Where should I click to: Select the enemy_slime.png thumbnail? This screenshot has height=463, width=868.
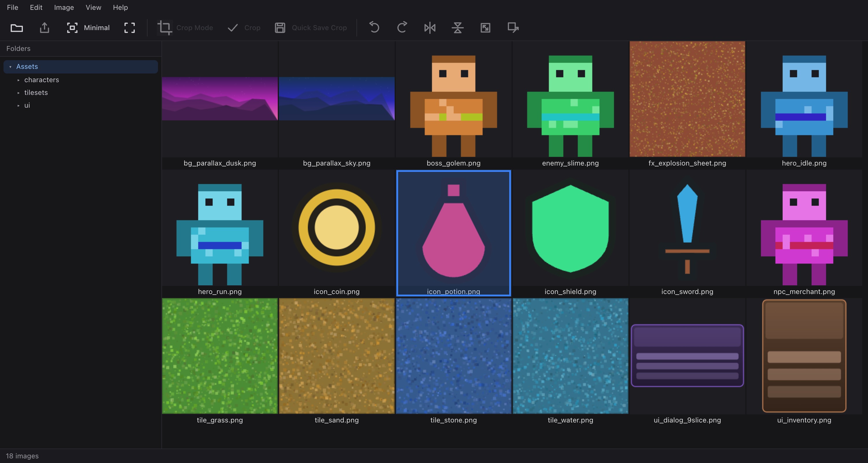click(571, 99)
